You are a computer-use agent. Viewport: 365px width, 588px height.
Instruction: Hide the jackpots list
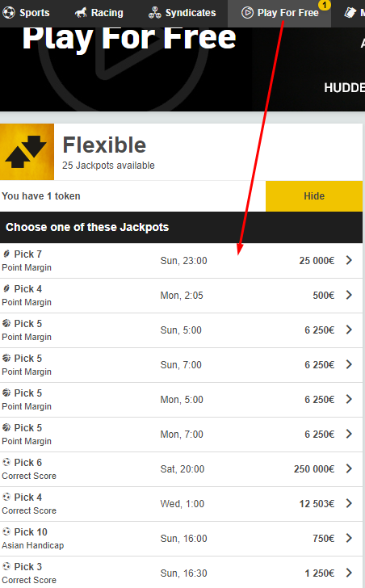point(314,196)
